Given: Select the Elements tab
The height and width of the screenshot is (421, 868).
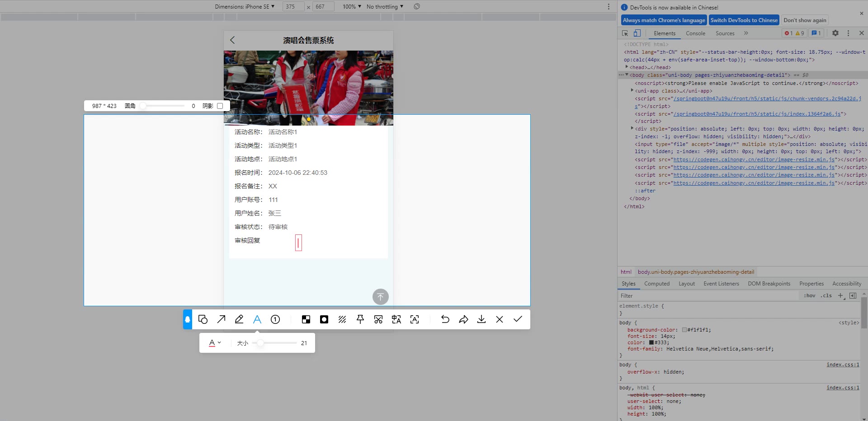Looking at the screenshot, I should click(x=665, y=33).
